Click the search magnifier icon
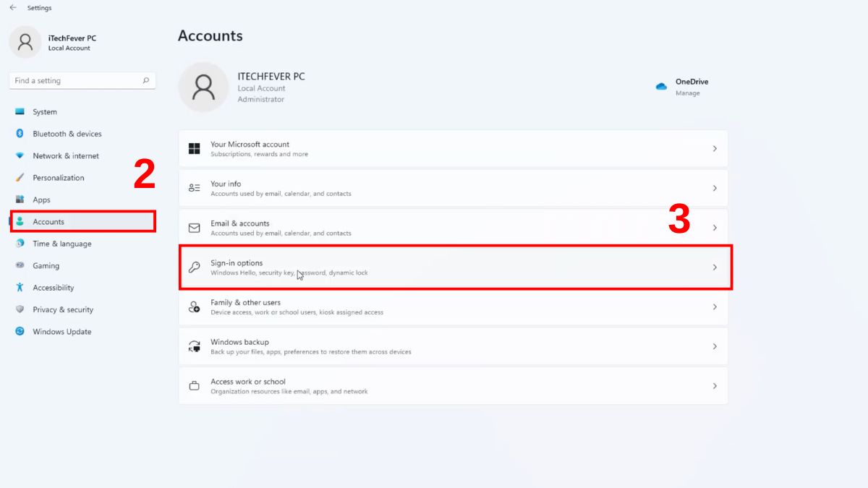Viewport: 868px width, 488px height. pyautogui.click(x=145, y=81)
